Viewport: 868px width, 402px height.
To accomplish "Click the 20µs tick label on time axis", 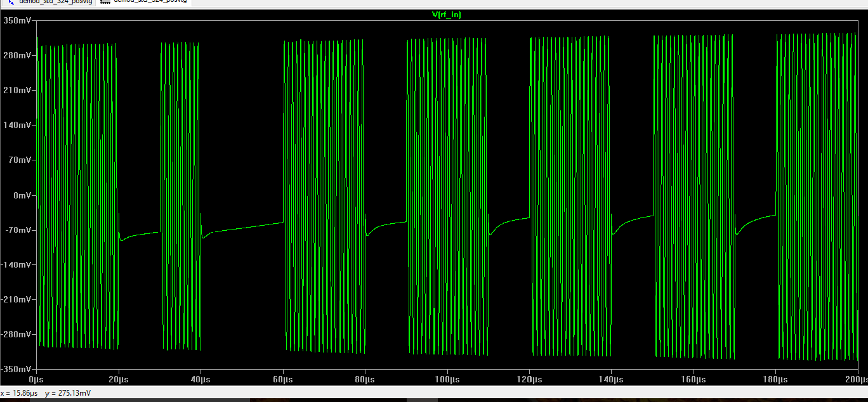I will pos(119,378).
